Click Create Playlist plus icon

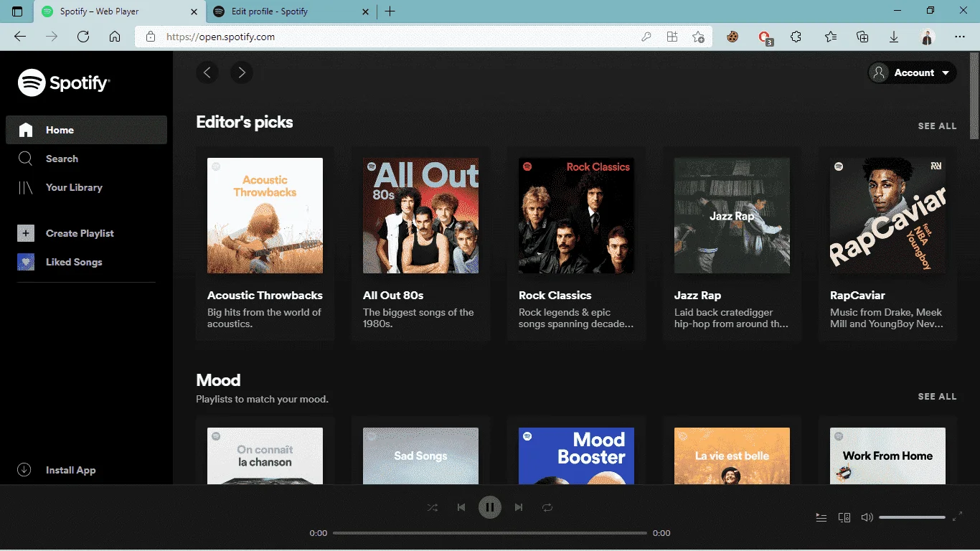click(x=26, y=233)
